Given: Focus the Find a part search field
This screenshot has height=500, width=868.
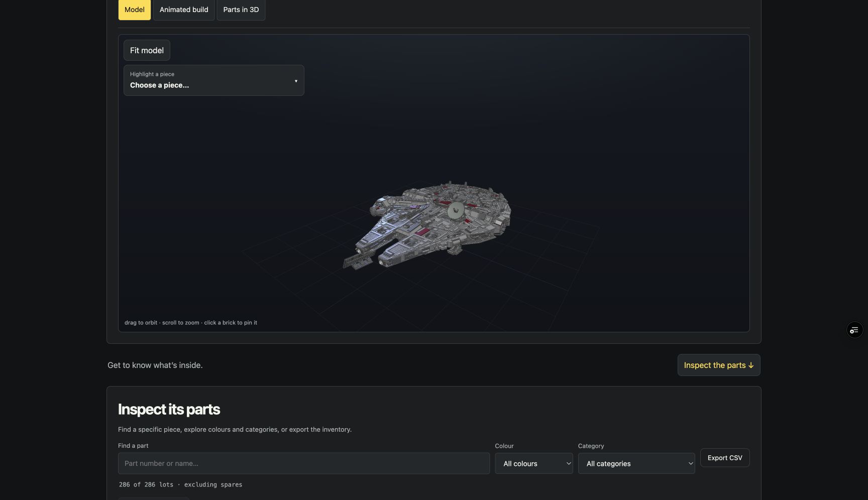Looking at the screenshot, I should tap(304, 463).
